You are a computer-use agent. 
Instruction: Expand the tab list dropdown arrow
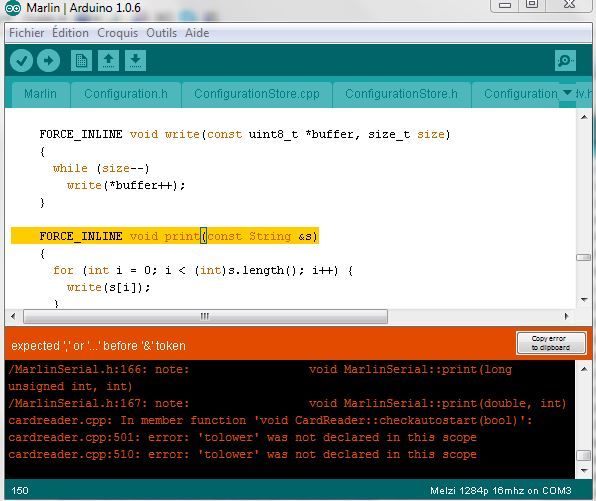pos(567,92)
